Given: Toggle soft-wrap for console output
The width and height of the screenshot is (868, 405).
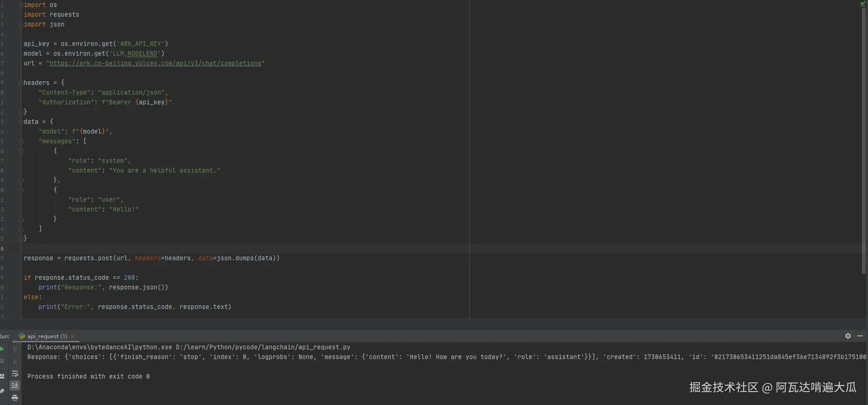Looking at the screenshot, I should 15,373.
